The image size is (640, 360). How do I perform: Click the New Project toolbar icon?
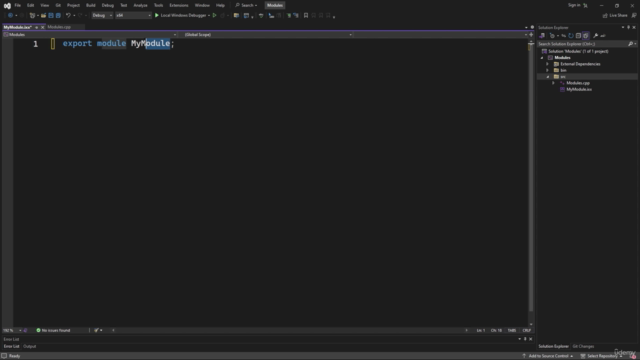click(x=32, y=16)
